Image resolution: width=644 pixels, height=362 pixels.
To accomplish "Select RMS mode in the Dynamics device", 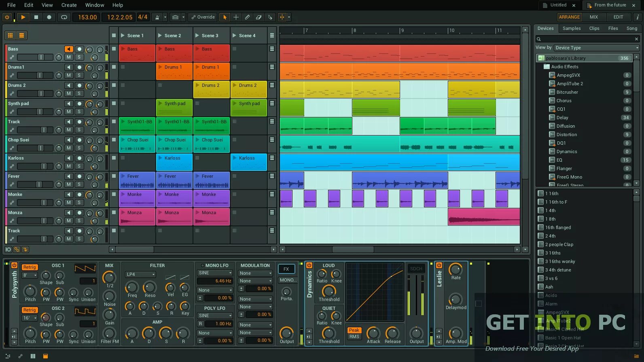I will pos(354,337).
